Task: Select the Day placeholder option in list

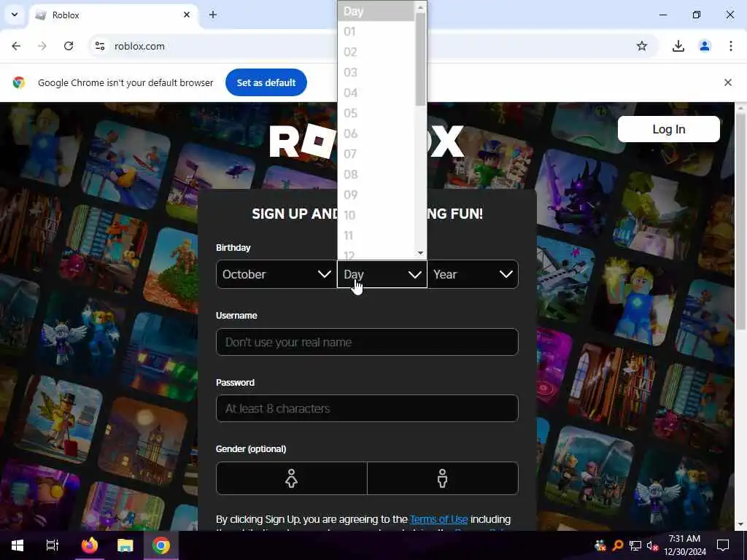Action: pyautogui.click(x=376, y=11)
